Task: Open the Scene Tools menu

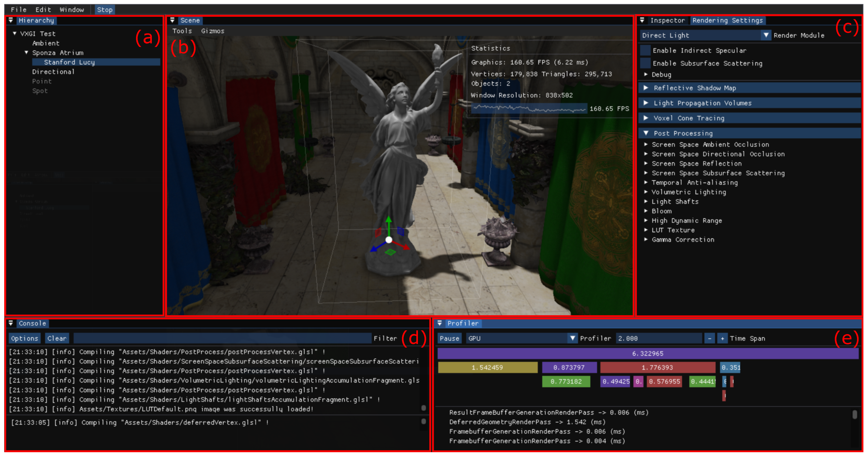Action: (x=182, y=31)
